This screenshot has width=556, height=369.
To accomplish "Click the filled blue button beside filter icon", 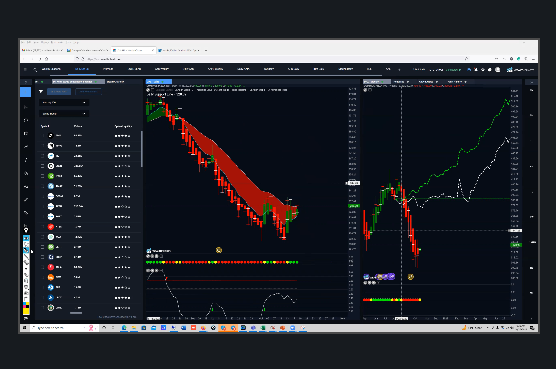I will point(59,91).
